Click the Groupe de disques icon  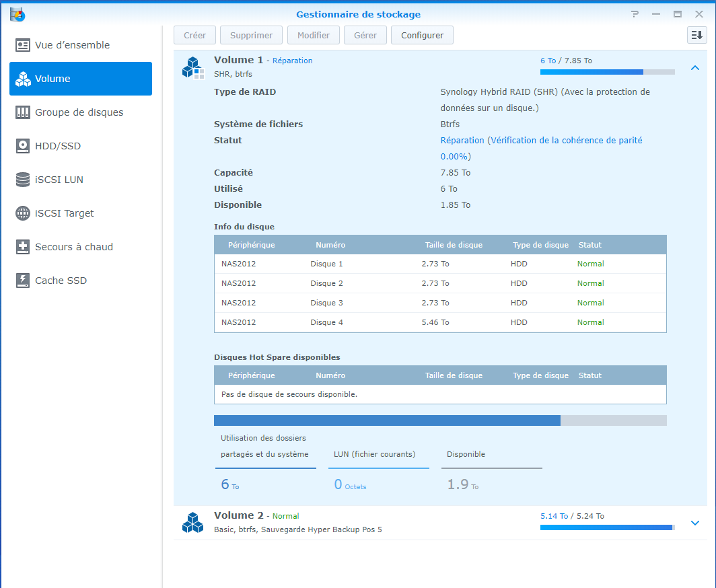24,112
